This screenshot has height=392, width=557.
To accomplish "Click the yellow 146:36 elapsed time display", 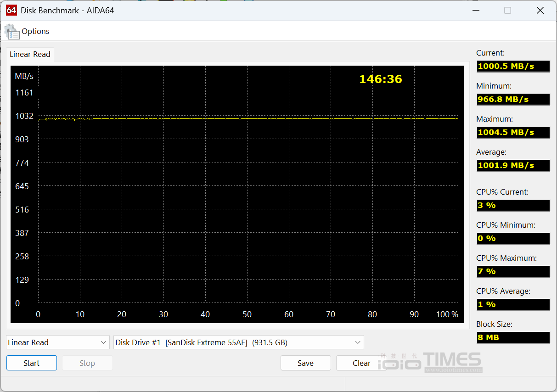I will click(x=381, y=78).
